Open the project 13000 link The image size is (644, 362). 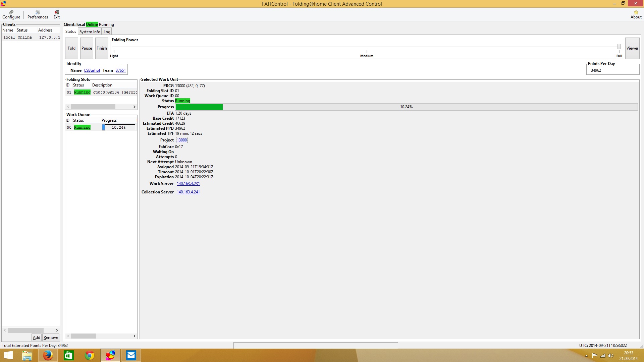click(x=181, y=140)
